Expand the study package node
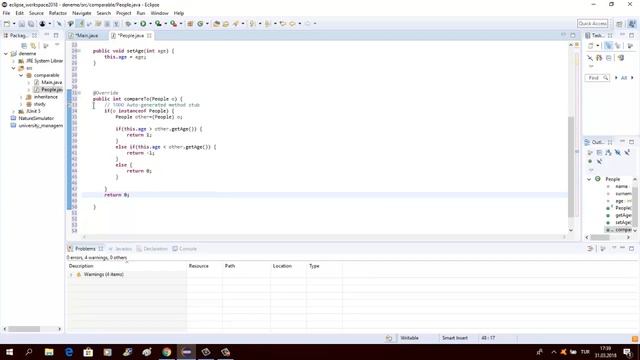This screenshot has height=360, width=640. tap(21, 104)
